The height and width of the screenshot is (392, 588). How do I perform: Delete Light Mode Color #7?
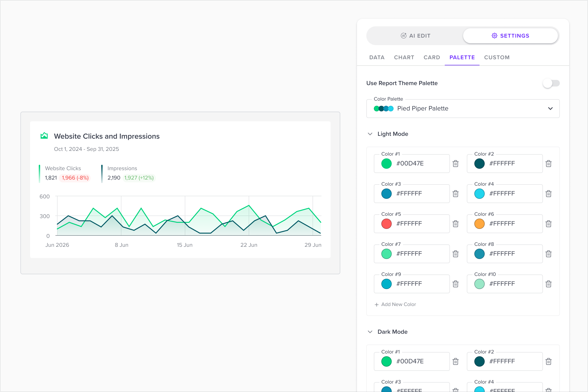456,254
